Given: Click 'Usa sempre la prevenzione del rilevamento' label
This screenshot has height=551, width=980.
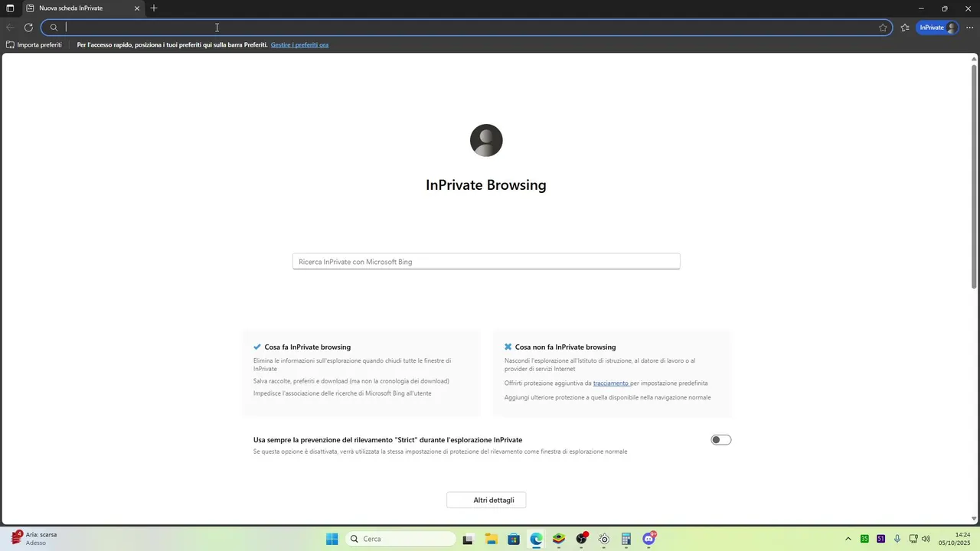Looking at the screenshot, I should click(x=387, y=440).
